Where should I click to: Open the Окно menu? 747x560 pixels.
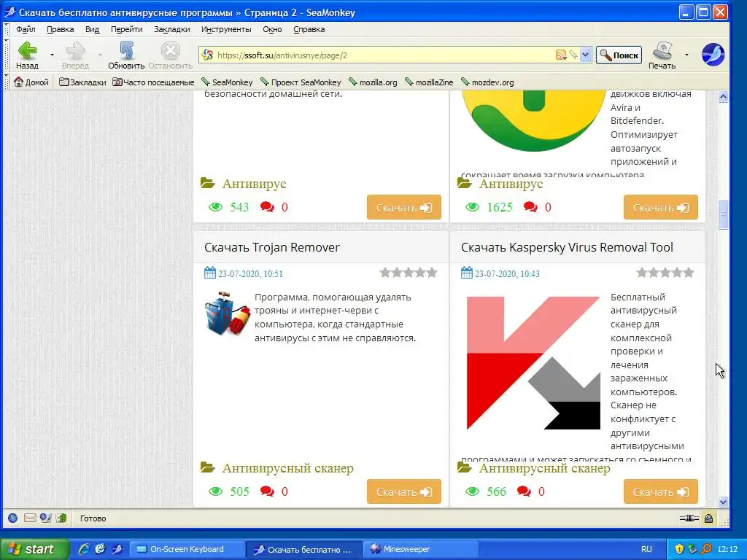coord(272,29)
